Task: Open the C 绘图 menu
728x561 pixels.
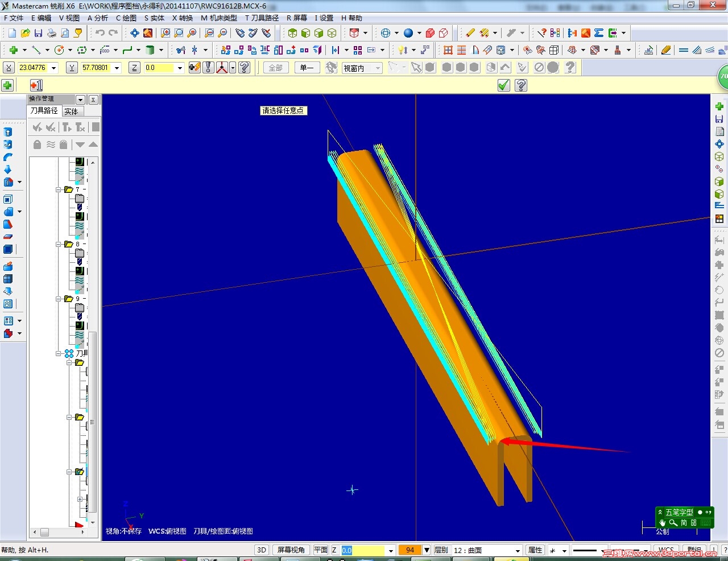Action: pyautogui.click(x=126, y=18)
